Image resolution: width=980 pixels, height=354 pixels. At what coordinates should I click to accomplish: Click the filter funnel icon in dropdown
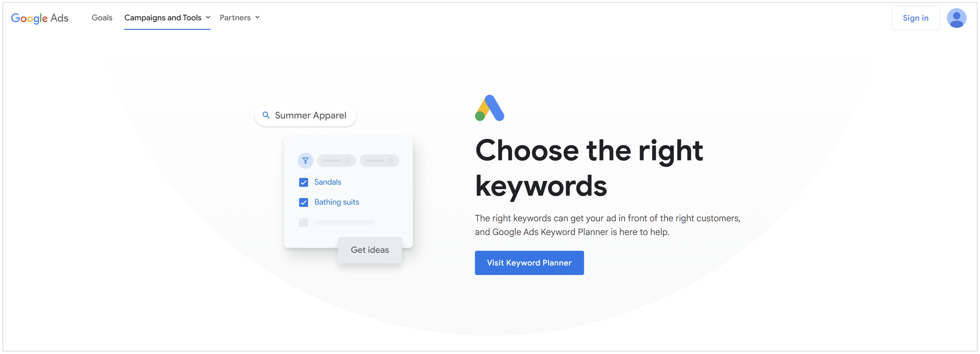click(x=305, y=161)
